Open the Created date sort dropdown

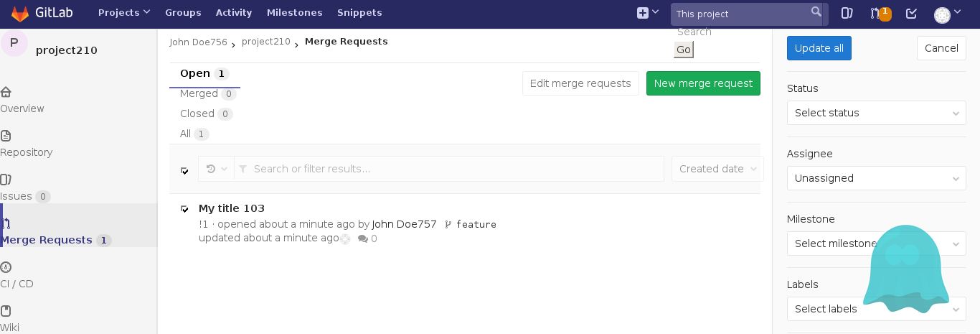717,169
